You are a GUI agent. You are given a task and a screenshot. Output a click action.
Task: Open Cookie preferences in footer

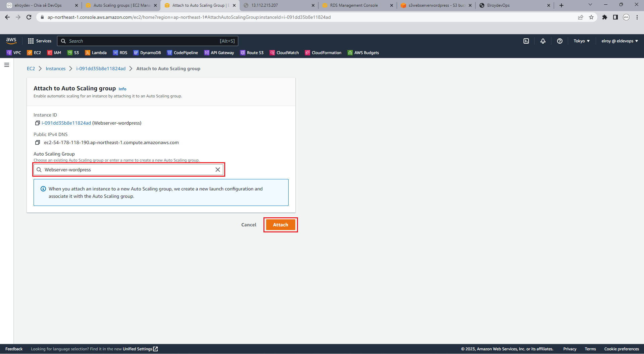pyautogui.click(x=622, y=349)
